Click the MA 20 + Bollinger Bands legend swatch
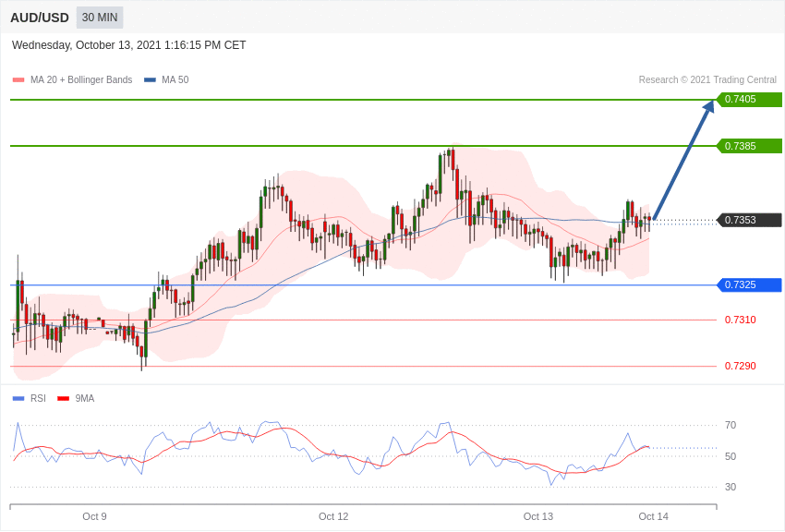Screen dimensions: 785x532 18,79
